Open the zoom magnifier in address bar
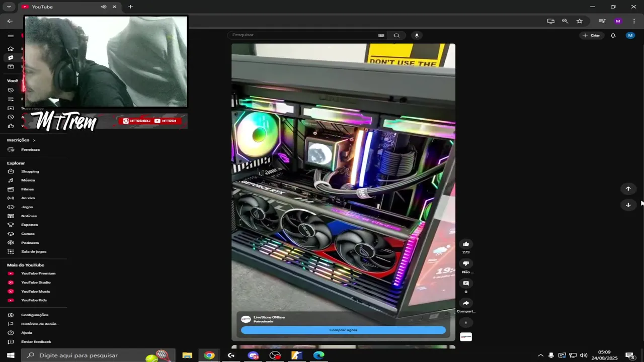The image size is (644, 362). 565,21
